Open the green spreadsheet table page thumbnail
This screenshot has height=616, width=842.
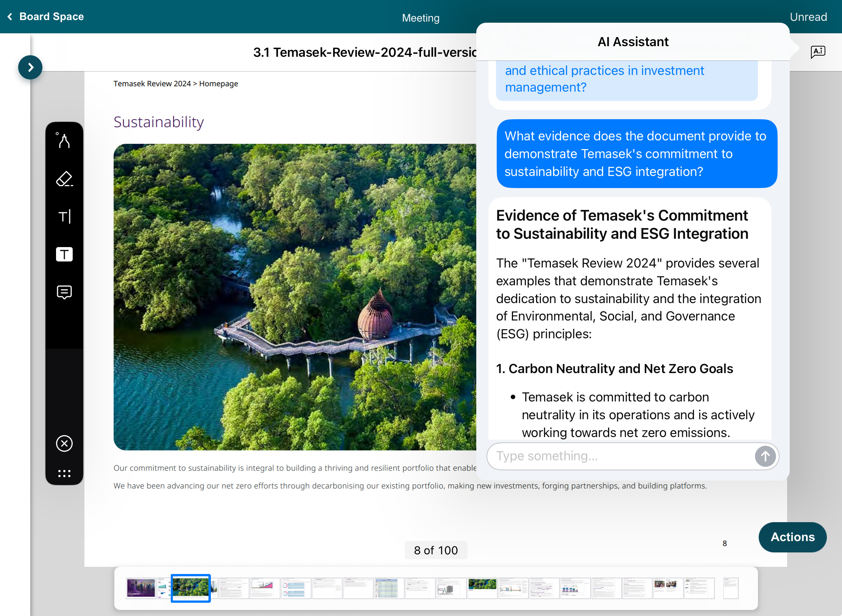point(389,588)
